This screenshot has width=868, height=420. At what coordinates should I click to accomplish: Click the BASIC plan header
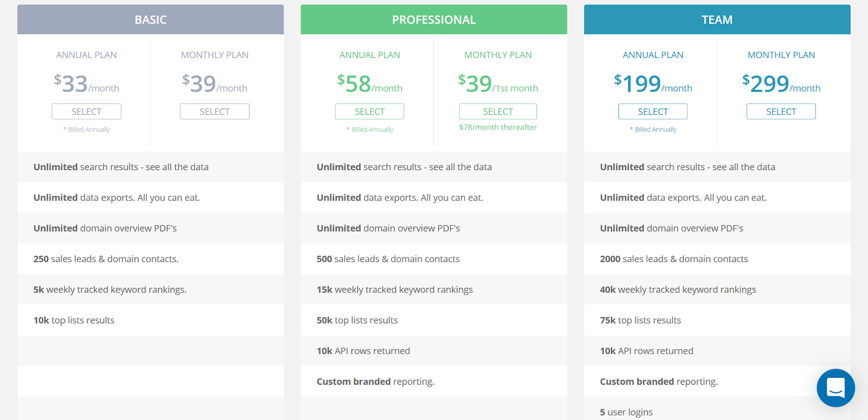[x=150, y=20]
